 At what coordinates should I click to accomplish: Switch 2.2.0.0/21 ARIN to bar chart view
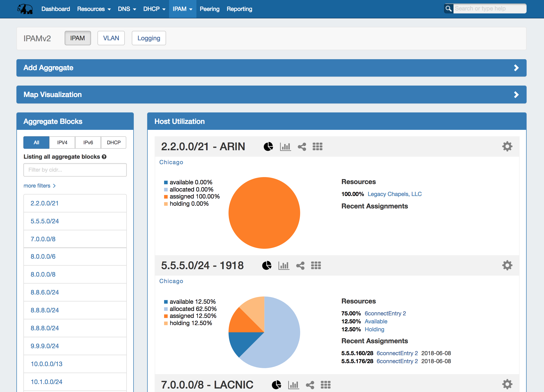click(x=285, y=147)
